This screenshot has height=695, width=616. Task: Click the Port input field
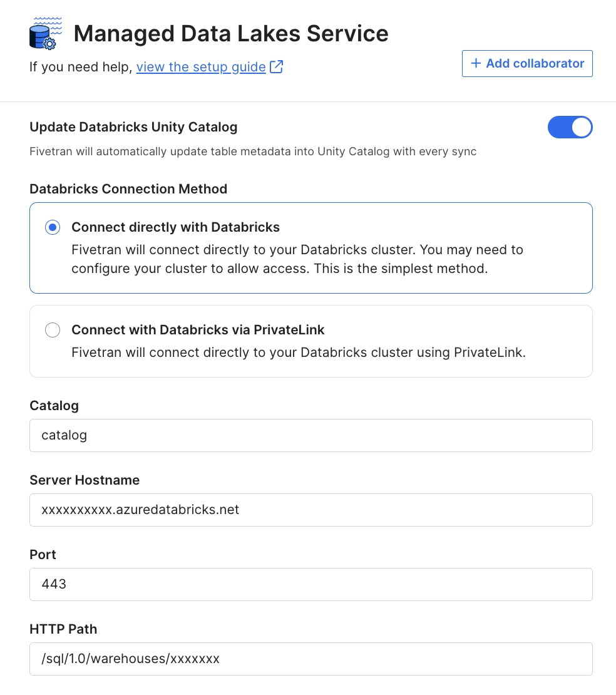click(311, 584)
